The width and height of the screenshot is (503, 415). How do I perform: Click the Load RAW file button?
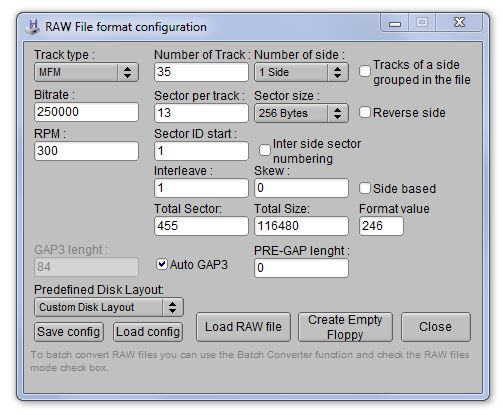pos(243,327)
